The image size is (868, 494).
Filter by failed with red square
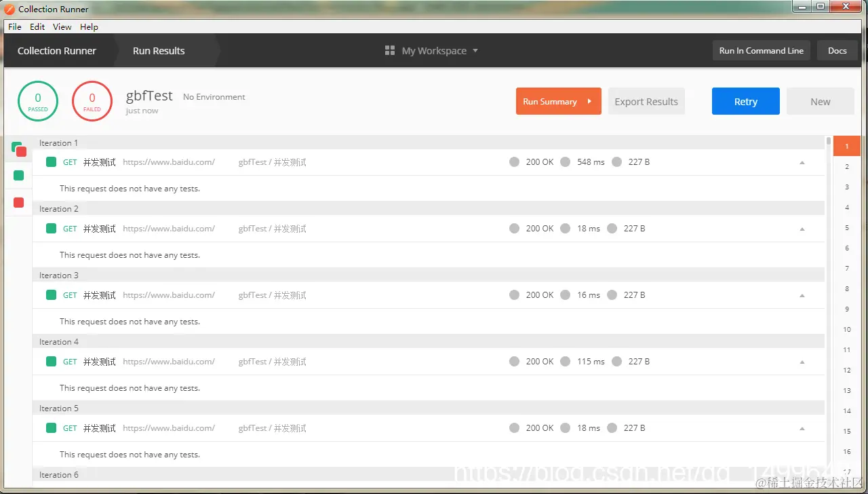click(19, 202)
